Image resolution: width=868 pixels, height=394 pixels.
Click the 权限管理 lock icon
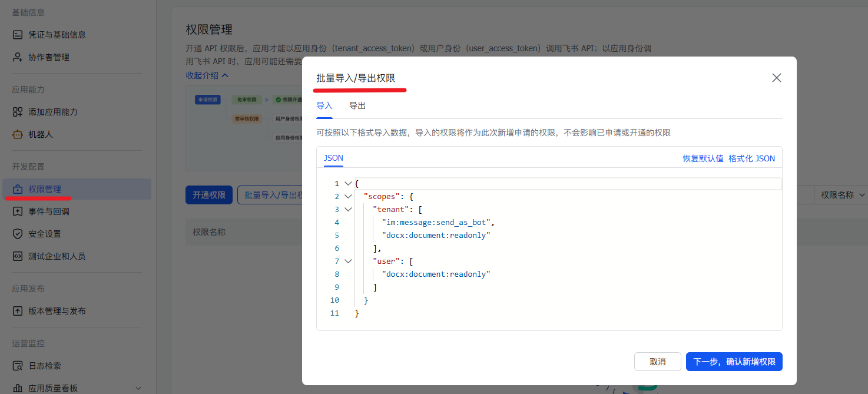[x=18, y=189]
